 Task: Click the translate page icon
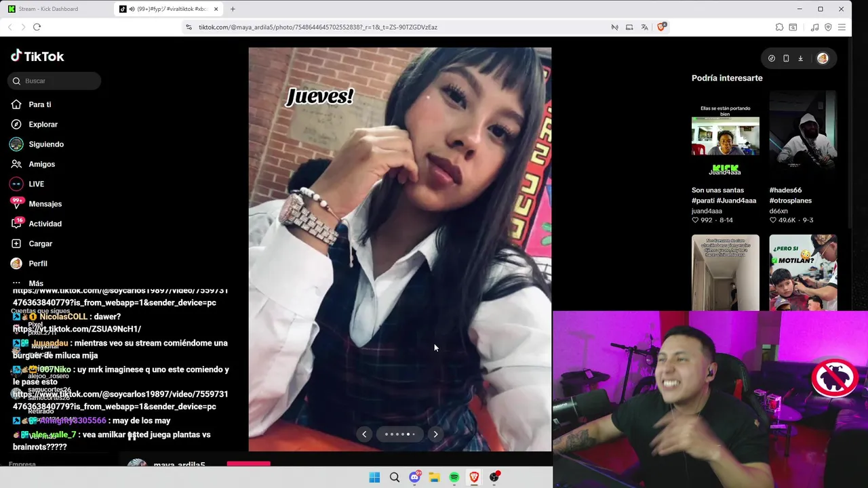(x=644, y=27)
